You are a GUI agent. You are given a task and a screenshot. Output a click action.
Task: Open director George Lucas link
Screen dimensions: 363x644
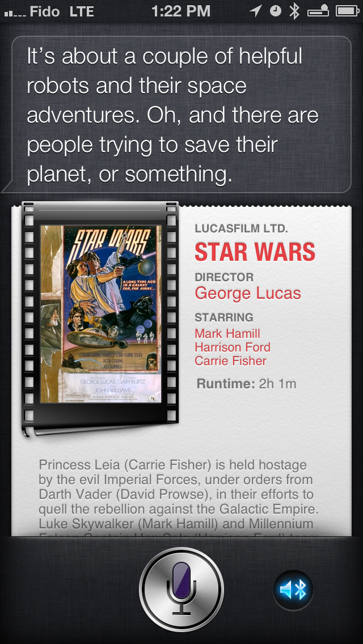(248, 293)
